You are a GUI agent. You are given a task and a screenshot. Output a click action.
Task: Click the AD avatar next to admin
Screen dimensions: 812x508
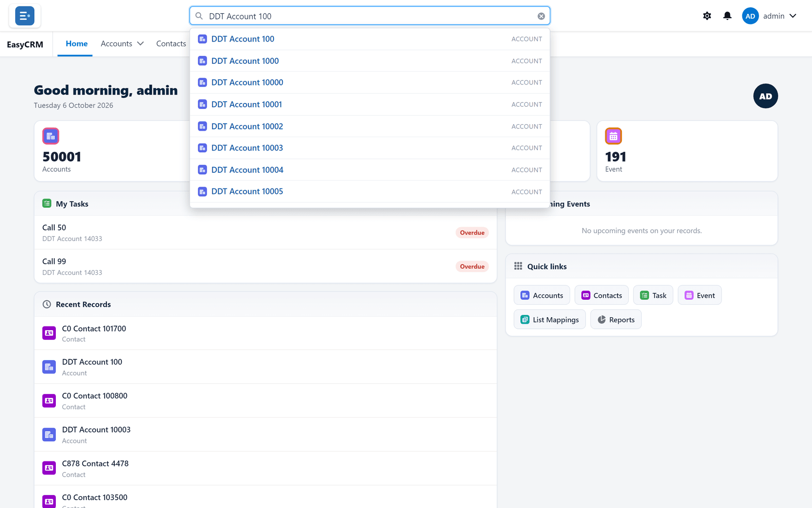[750, 16]
